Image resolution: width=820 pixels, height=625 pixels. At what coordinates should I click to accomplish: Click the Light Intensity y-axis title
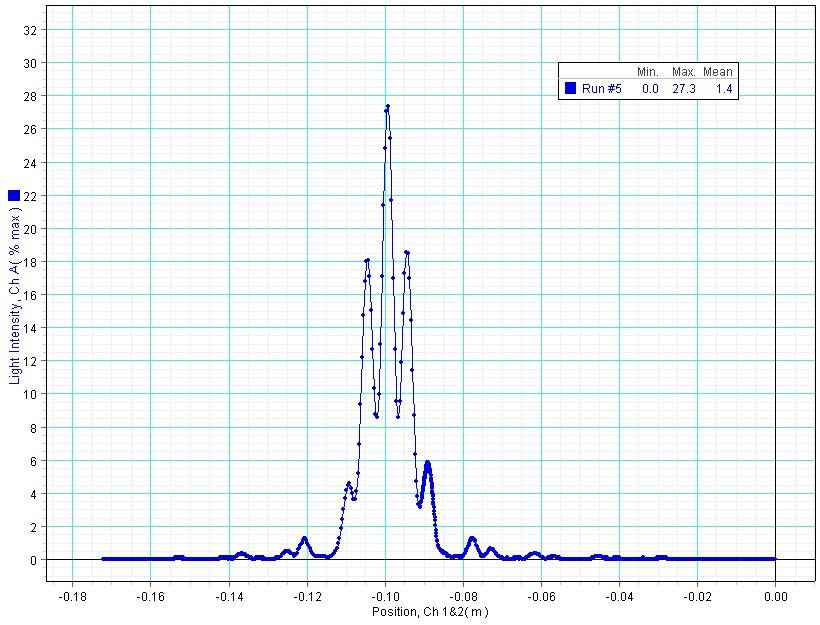pyautogui.click(x=15, y=296)
